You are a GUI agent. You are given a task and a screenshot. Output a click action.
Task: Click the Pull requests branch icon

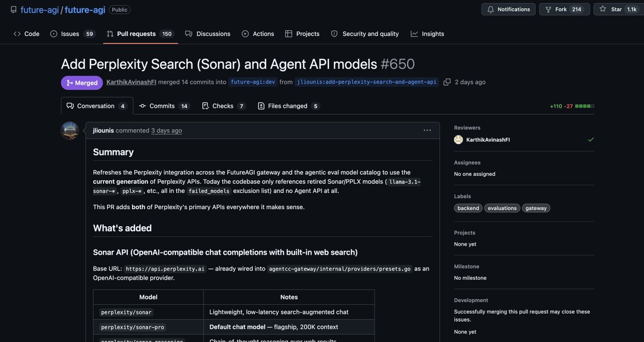pyautogui.click(x=110, y=34)
